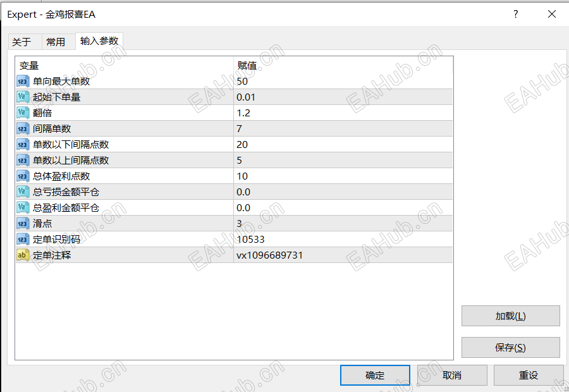Select the 起始下单量 variable name

pos(57,97)
